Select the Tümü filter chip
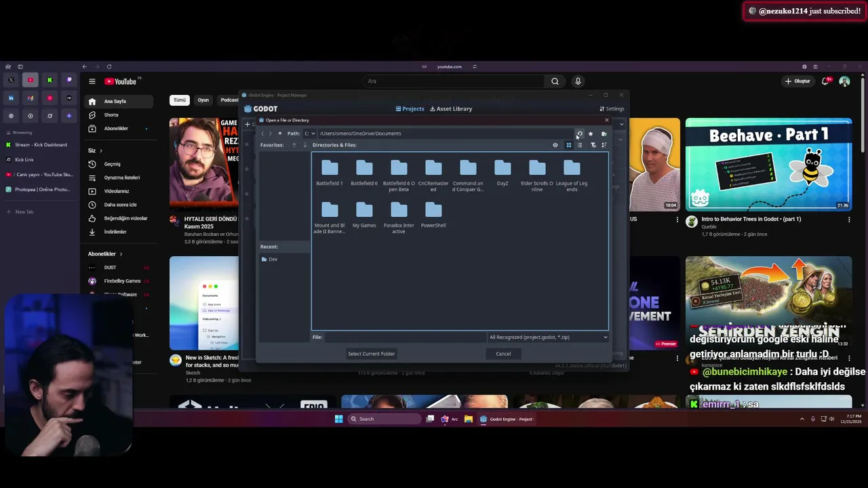This screenshot has width=868, height=488. [x=180, y=100]
